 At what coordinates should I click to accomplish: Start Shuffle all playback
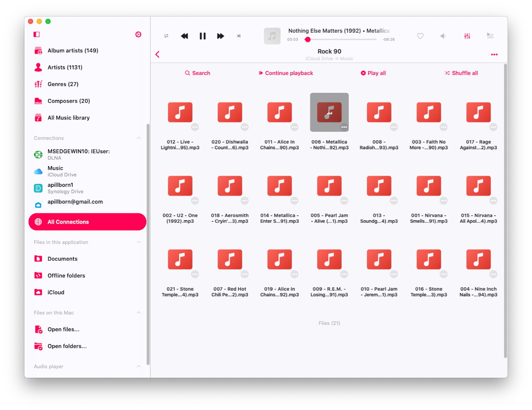(x=461, y=73)
